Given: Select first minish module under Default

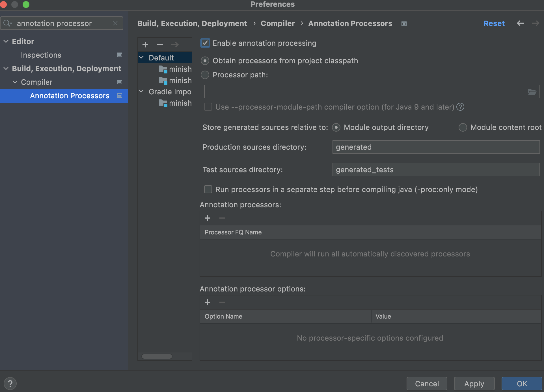Looking at the screenshot, I should [175, 69].
